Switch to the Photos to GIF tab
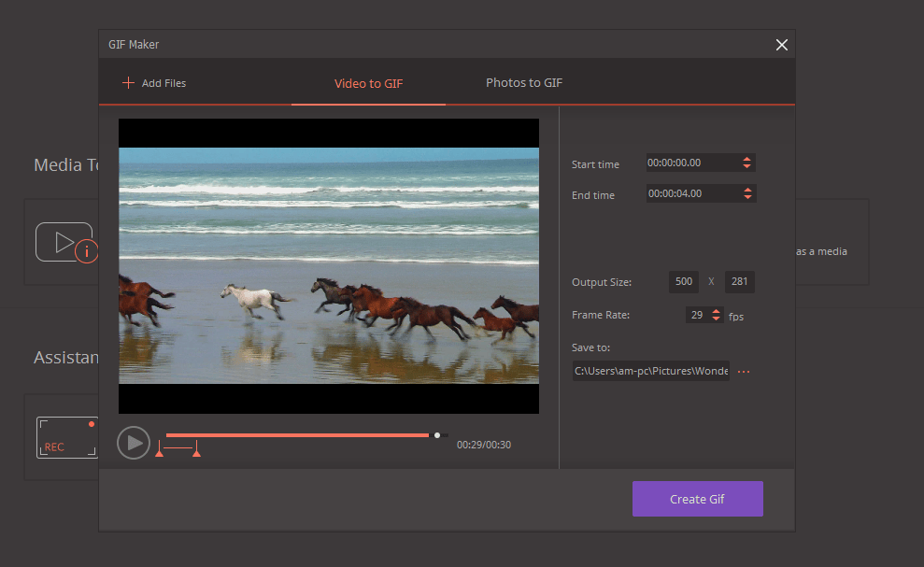 523,82
